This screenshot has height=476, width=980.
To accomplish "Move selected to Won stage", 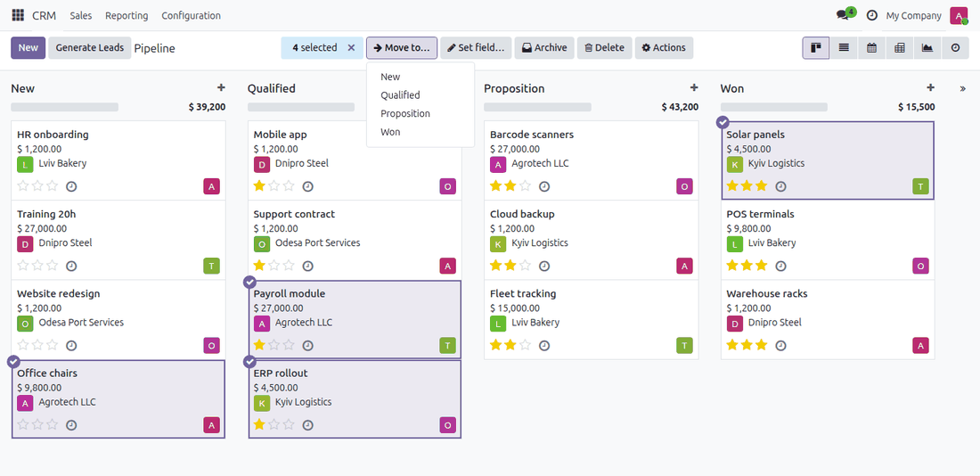I will click(x=421, y=132).
